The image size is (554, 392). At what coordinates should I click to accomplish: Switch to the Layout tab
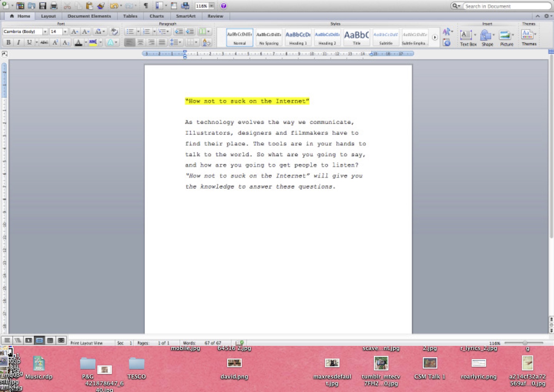(48, 16)
